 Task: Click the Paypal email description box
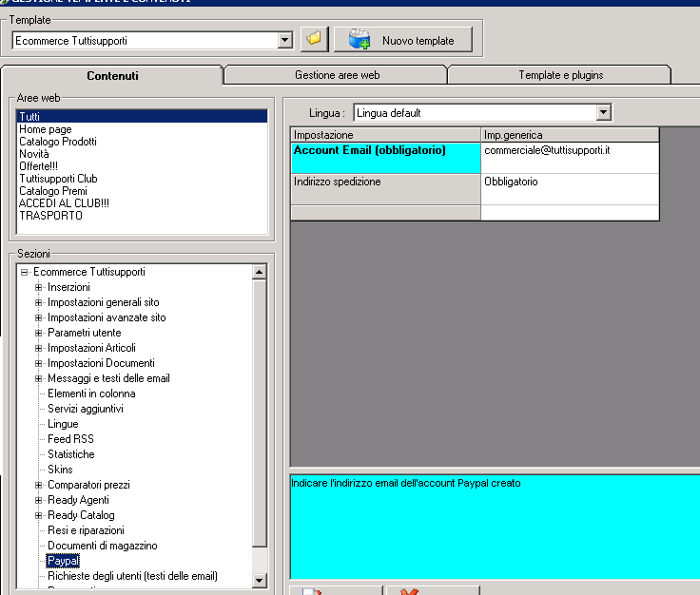click(x=495, y=527)
